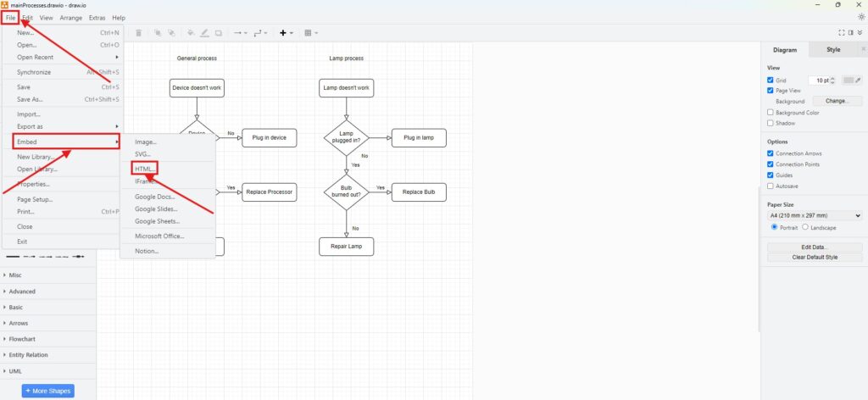This screenshot has width=868, height=400.
Task: Open the Export as submenu
Action: point(63,126)
